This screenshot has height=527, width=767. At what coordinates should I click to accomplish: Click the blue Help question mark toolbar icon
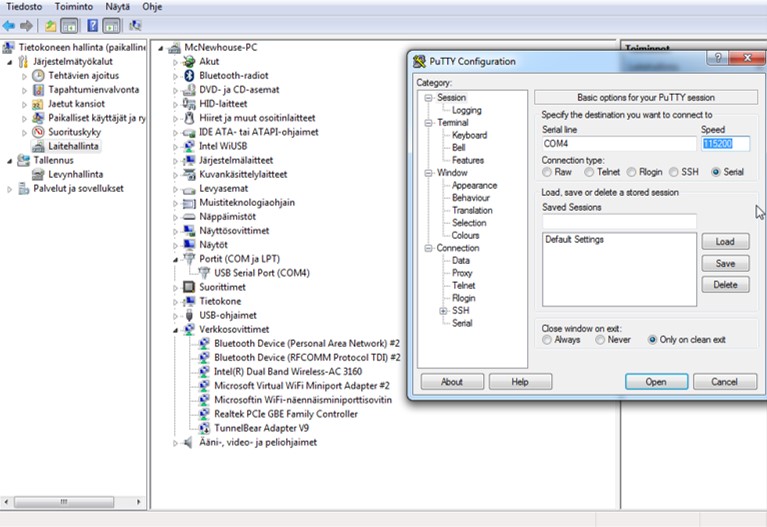[92, 25]
